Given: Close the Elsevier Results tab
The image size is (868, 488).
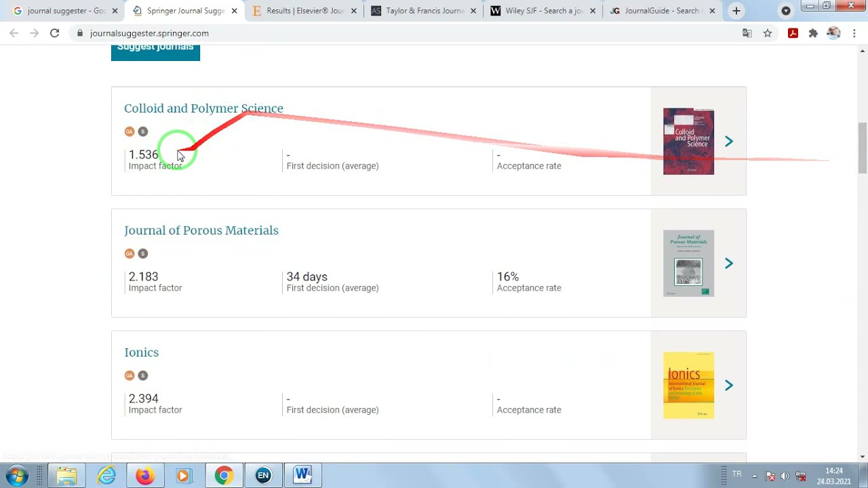Looking at the screenshot, I should 354,11.
